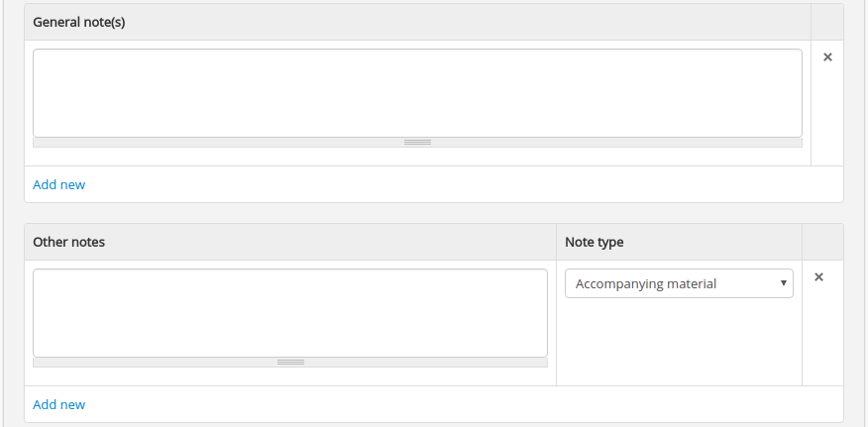Click the blank header cell right of Note type
Viewport: 868px width, 427px height.
[822, 242]
